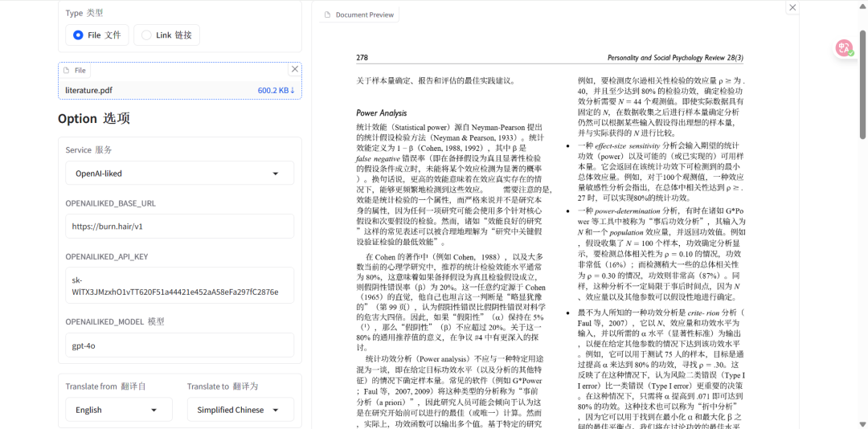
Task: Click the page number 278 in preview
Action: [x=362, y=58]
